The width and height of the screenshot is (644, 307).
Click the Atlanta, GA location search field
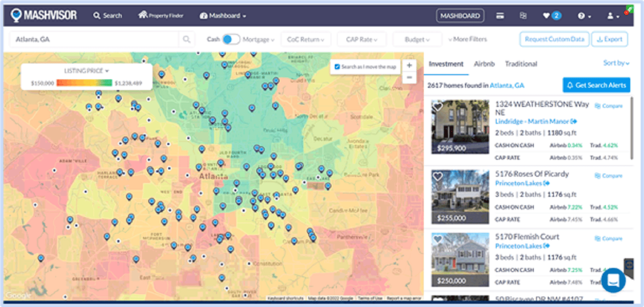pyautogui.click(x=95, y=39)
